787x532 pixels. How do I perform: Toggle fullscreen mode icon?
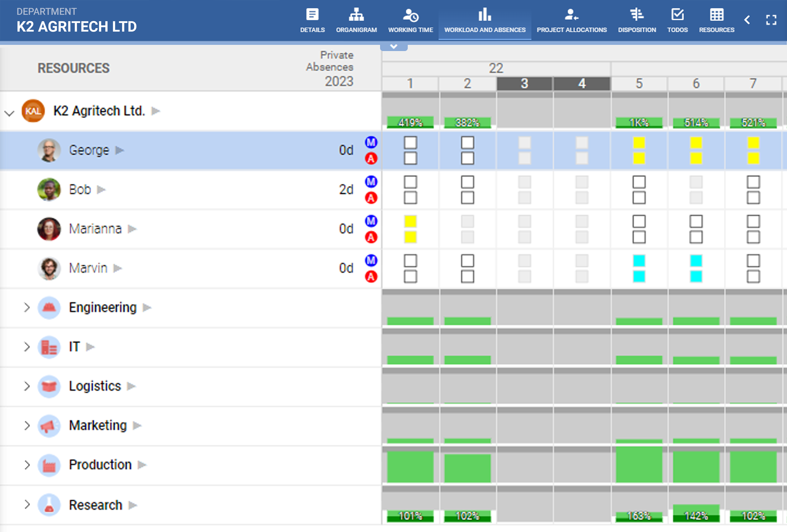(x=771, y=20)
